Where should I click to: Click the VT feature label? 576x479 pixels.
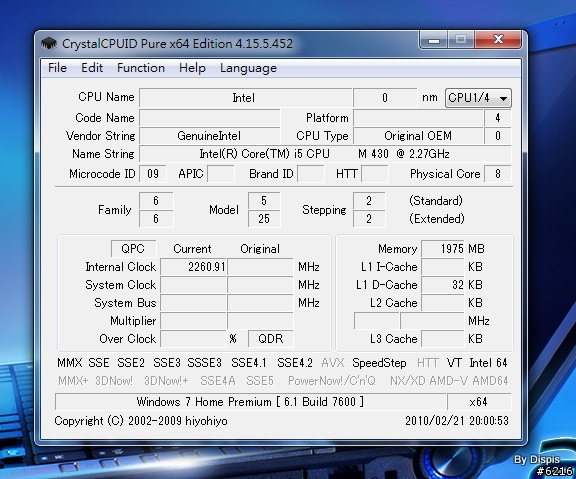coord(454,363)
